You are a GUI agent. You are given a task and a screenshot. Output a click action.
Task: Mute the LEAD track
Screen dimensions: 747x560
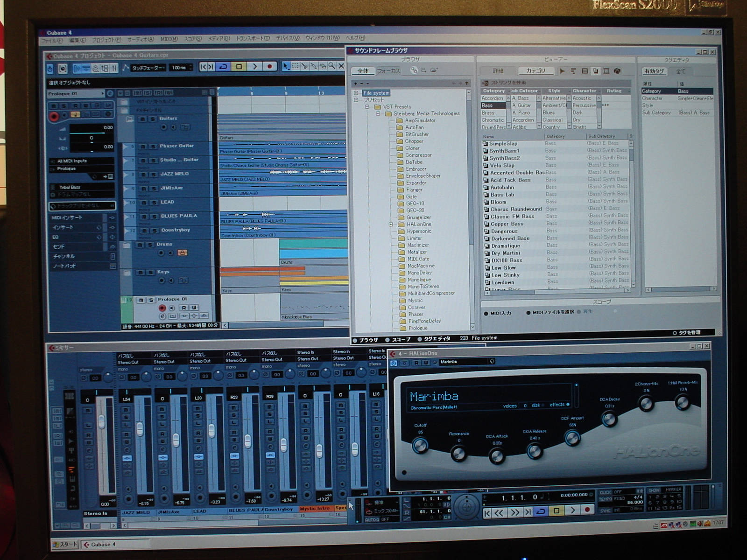[x=143, y=203]
